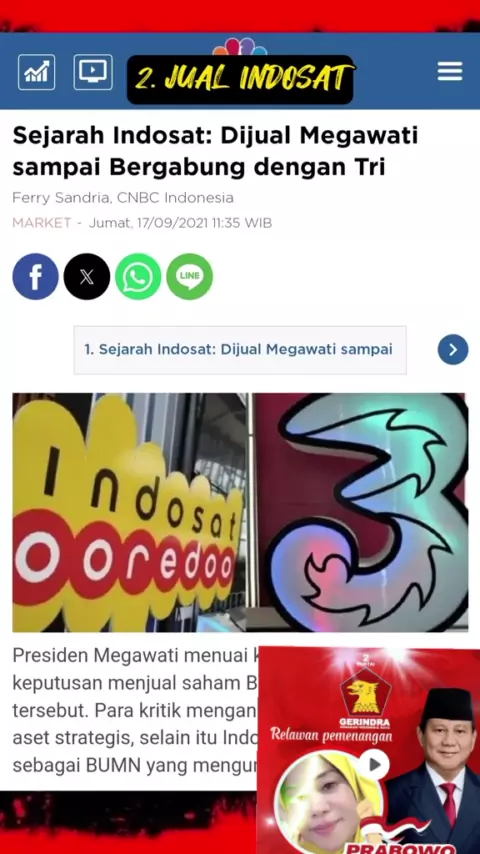This screenshot has width=480, height=854.
Task: Share article via LINE
Action: pos(189,277)
